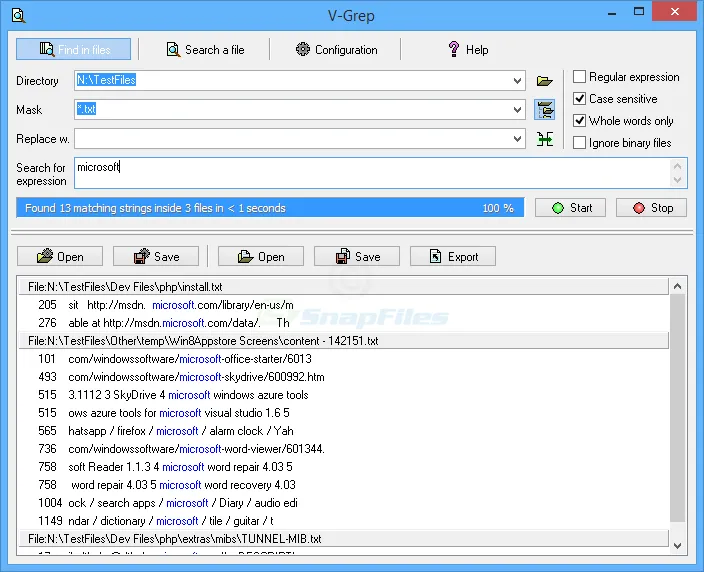Click the first Open button left of separator
This screenshot has width=704, height=572.
[x=60, y=256]
